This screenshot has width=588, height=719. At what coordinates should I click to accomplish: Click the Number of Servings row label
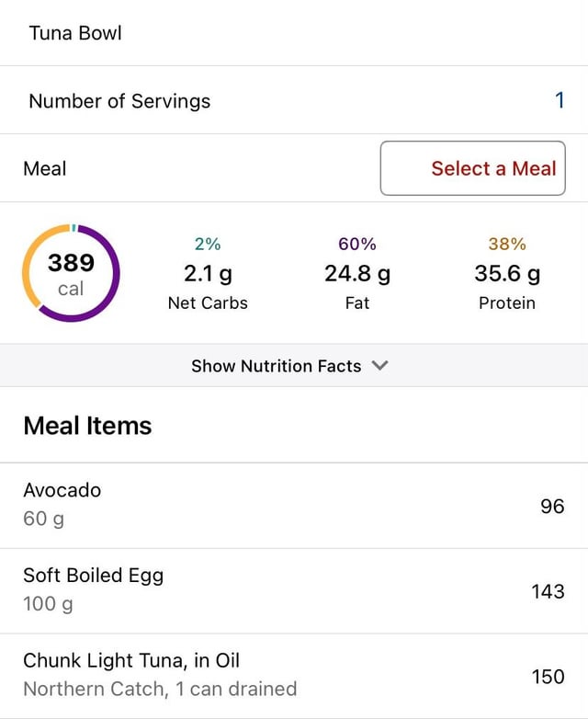pos(119,101)
